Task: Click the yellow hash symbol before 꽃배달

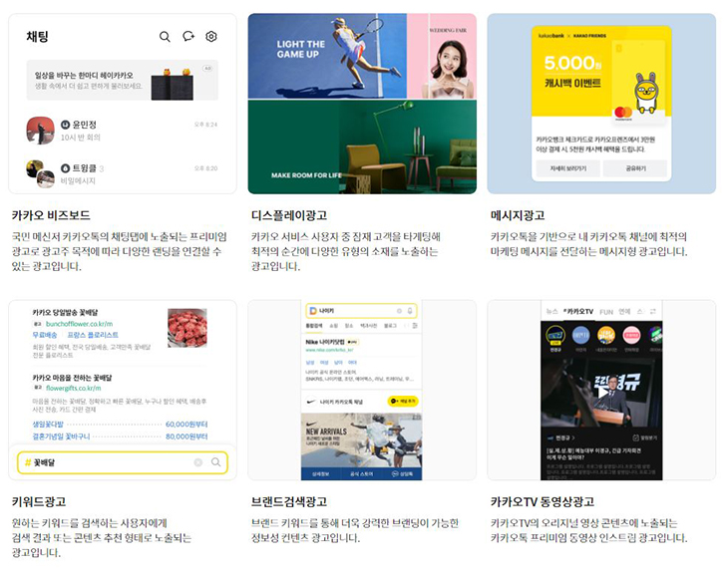Action: (x=28, y=462)
